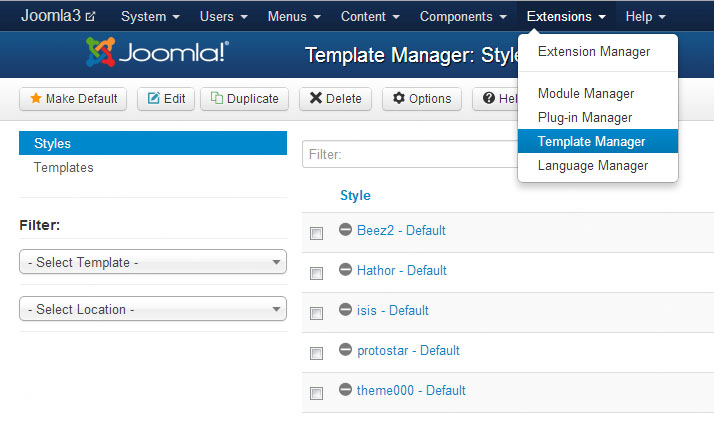The image size is (714, 430).
Task: Click the default status icon for Beez2
Action: pos(345,229)
